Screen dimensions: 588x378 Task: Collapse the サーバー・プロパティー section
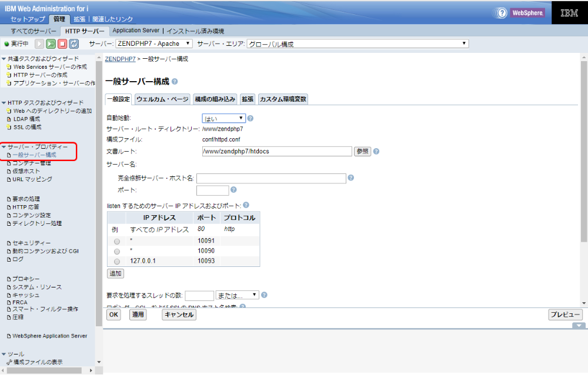[x=4, y=147]
